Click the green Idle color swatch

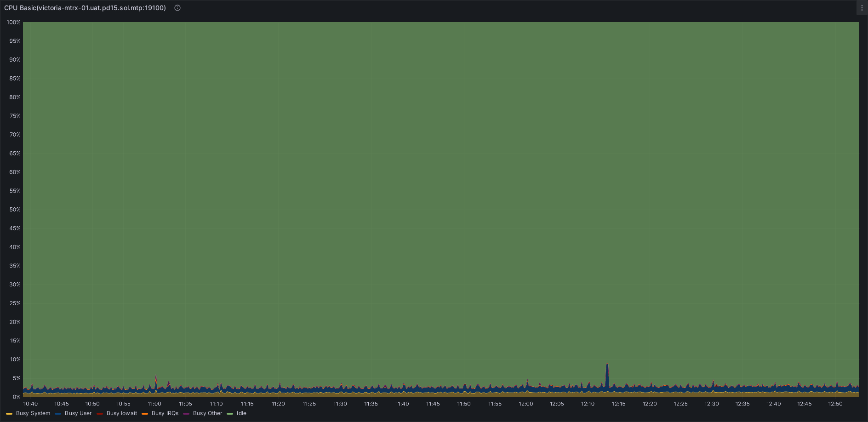[x=230, y=414]
